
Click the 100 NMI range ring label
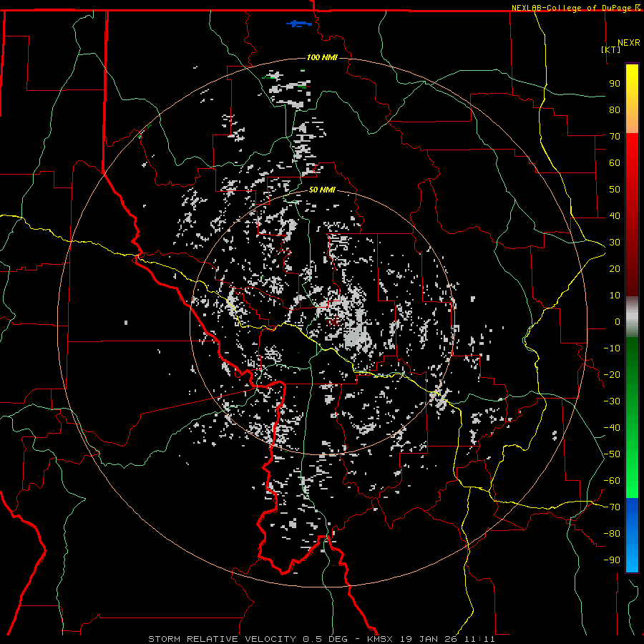tap(322, 57)
